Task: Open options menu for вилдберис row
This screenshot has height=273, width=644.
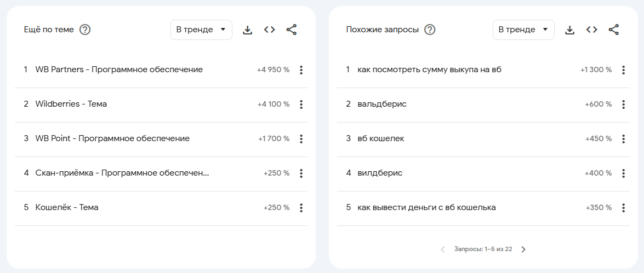Action: (x=624, y=173)
